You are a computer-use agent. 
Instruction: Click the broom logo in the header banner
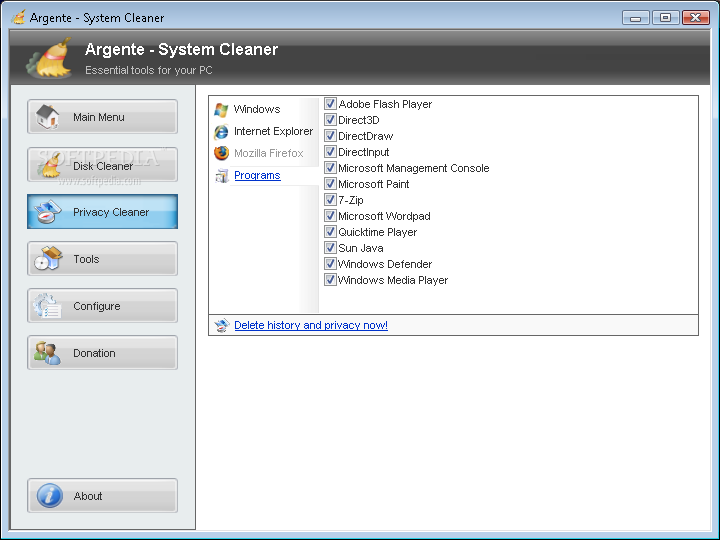(x=51, y=58)
